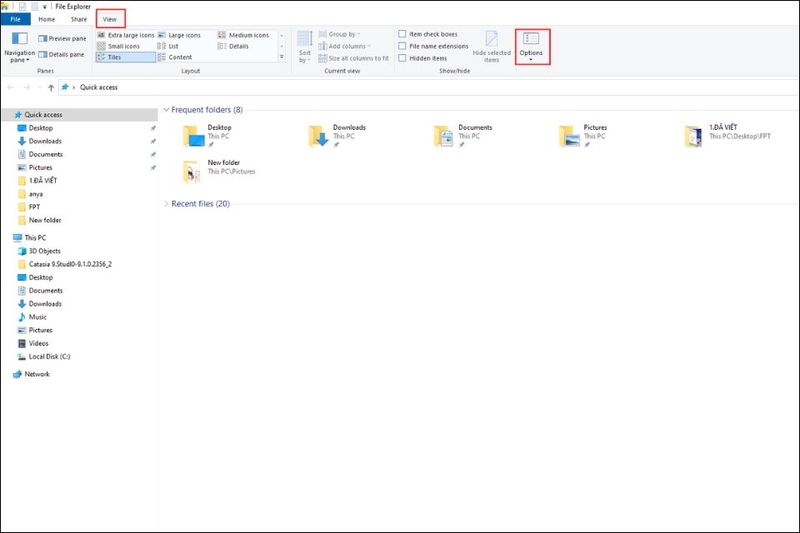
Task: Open Pictures tile in Frequent folders
Action: tap(583, 136)
